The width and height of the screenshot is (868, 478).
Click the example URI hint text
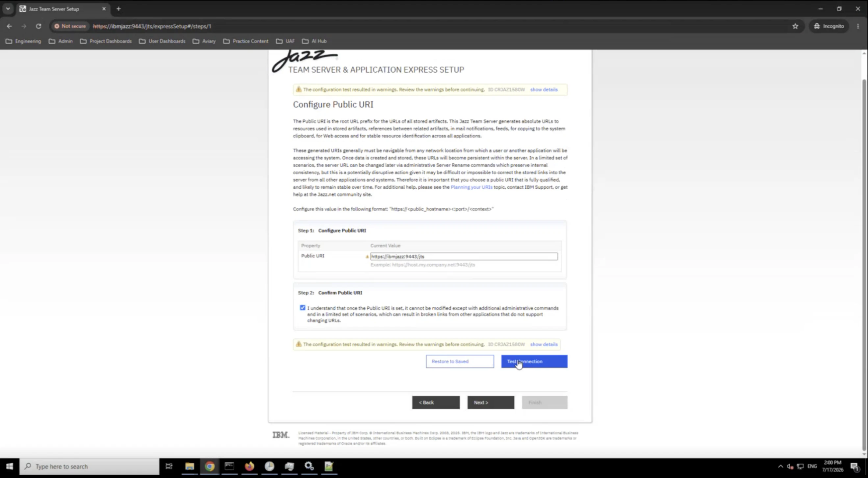(422, 265)
